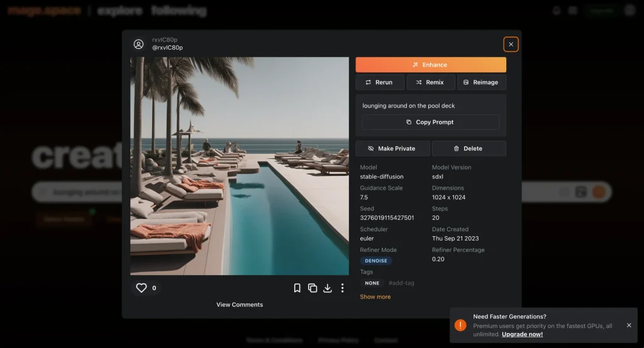Image resolution: width=644 pixels, height=348 pixels.
Task: Click the pool deck image thumbnail
Action: [x=239, y=166]
